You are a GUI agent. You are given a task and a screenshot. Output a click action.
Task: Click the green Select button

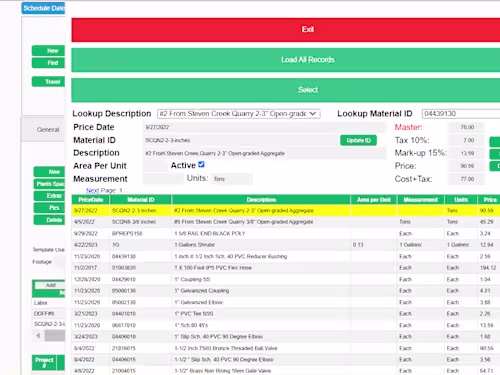pyautogui.click(x=286, y=90)
